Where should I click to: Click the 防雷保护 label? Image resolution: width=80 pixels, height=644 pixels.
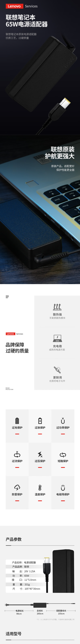pos(17,494)
